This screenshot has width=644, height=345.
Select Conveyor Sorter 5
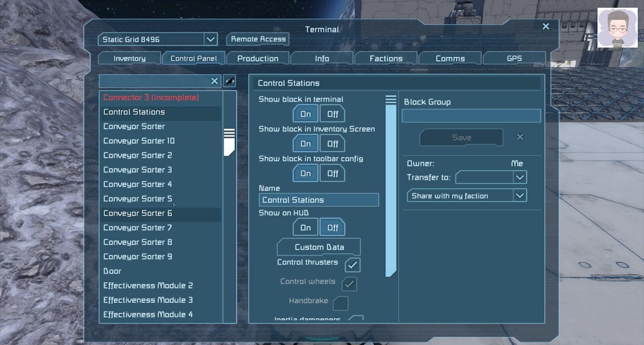click(x=160, y=199)
